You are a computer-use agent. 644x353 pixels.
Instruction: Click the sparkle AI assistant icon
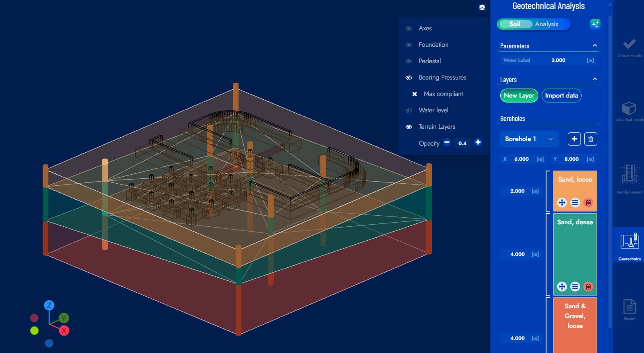tap(595, 24)
